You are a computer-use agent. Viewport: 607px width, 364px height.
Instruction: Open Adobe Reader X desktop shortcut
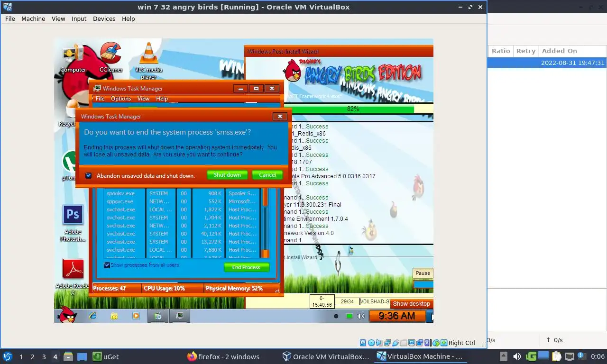tap(73, 276)
